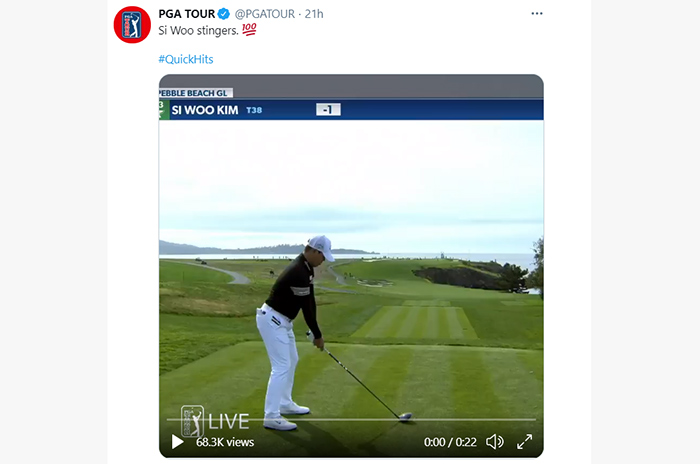This screenshot has width=700, height=464.
Task: Click the 100 emoji in the tweet text
Action: click(x=249, y=29)
